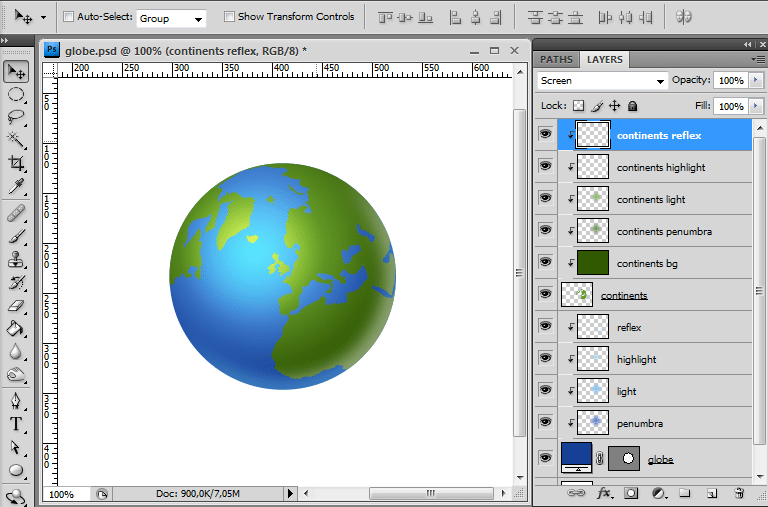Click the delete layer trash icon
Image resolution: width=768 pixels, height=507 pixels.
tap(738, 493)
